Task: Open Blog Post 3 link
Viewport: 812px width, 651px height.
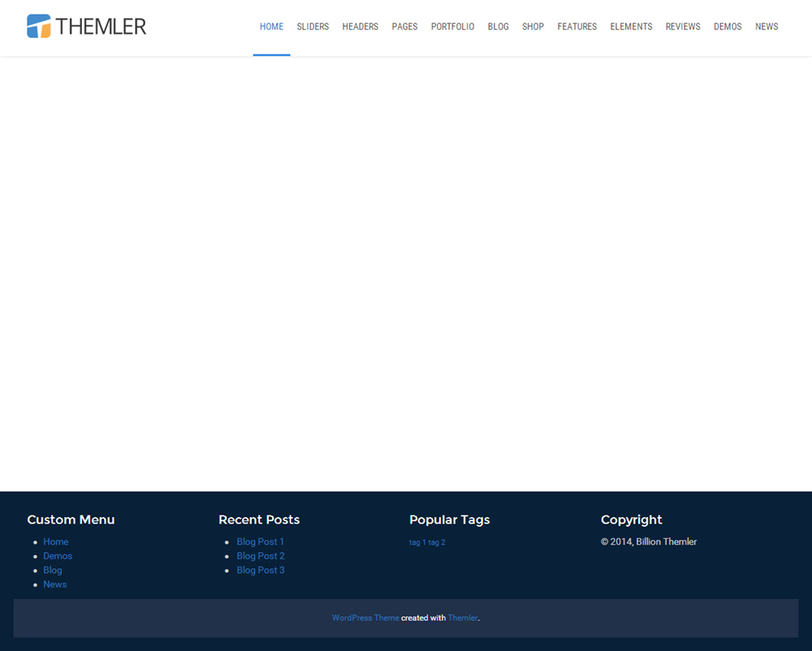Action: pyautogui.click(x=261, y=571)
